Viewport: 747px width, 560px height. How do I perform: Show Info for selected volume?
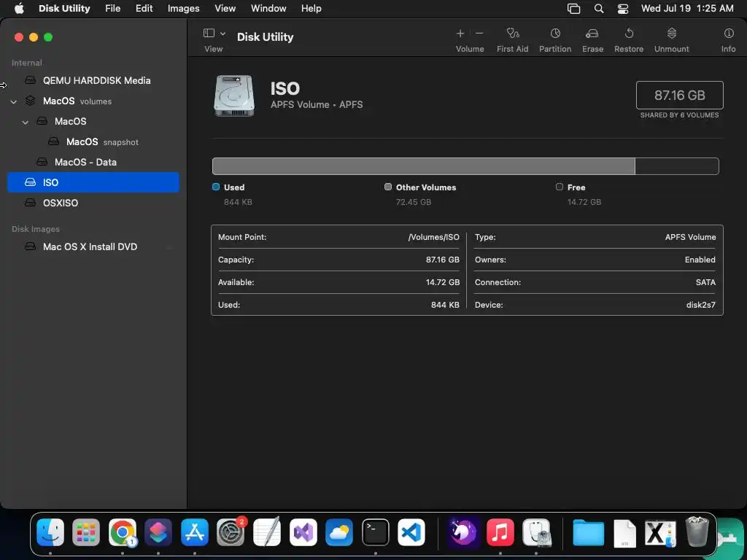click(x=729, y=34)
